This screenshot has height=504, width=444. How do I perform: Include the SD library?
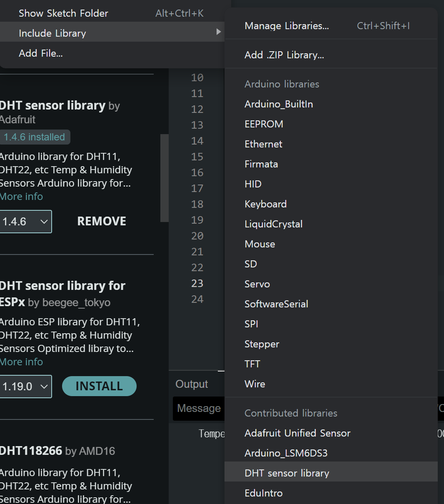click(x=331, y=264)
